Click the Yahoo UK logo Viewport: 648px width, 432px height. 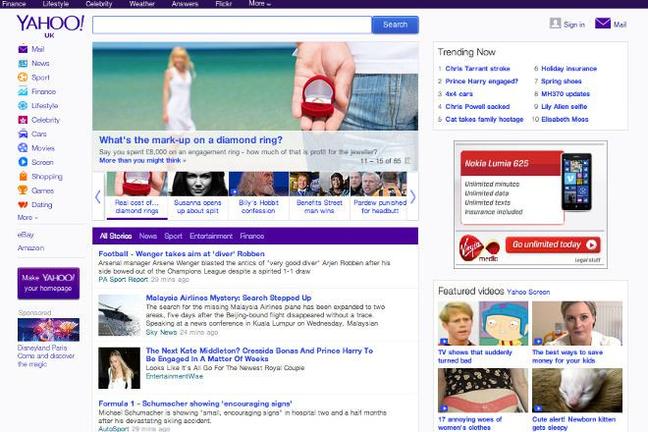pyautogui.click(x=50, y=26)
